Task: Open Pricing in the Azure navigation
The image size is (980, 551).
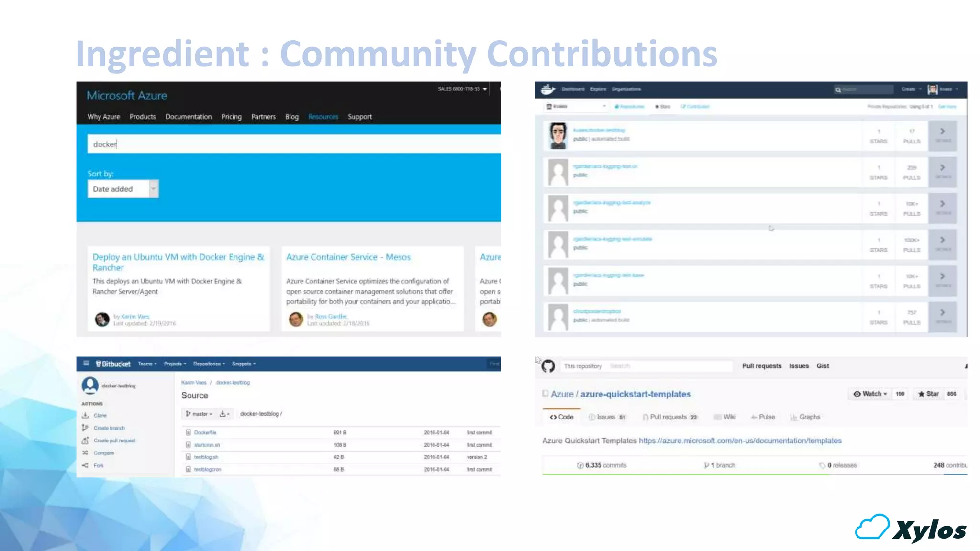Action: coord(232,117)
